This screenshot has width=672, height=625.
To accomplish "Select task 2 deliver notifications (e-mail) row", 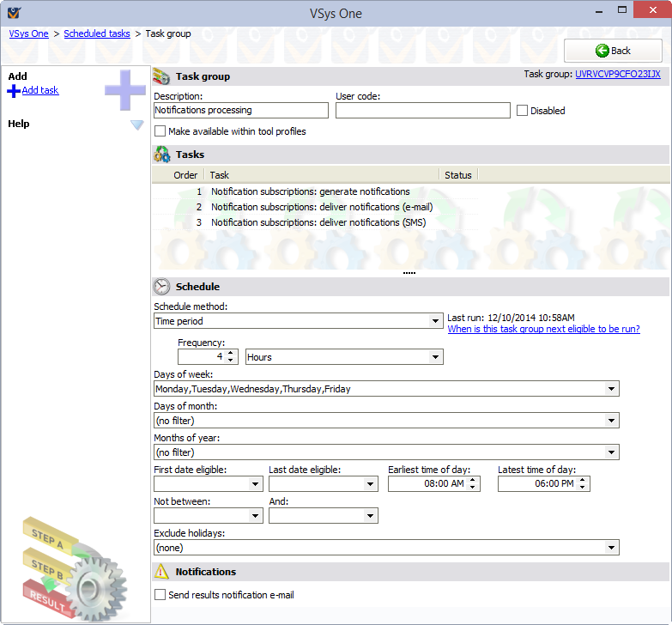I will pos(315,207).
